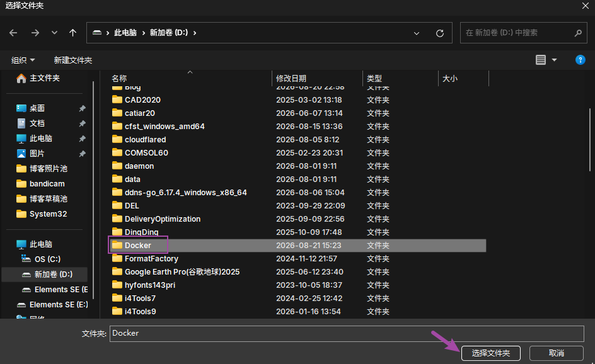595x364 pixels.
Task: Open view options dropdown arrow
Action: pos(554,60)
